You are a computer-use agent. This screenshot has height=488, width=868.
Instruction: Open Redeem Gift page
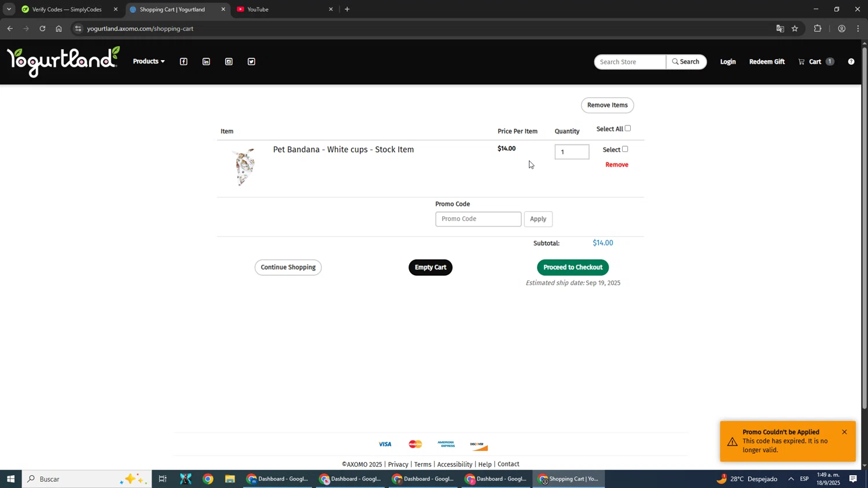click(767, 62)
